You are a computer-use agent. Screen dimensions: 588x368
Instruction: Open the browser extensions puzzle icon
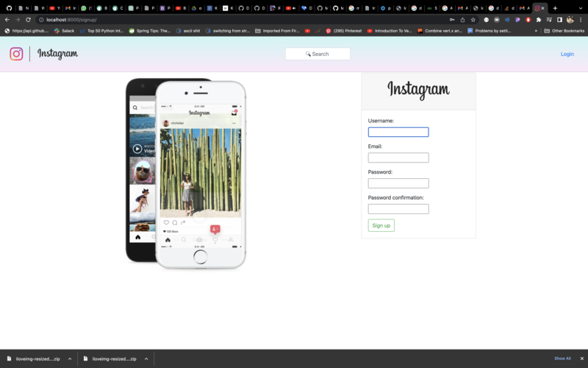pos(538,20)
